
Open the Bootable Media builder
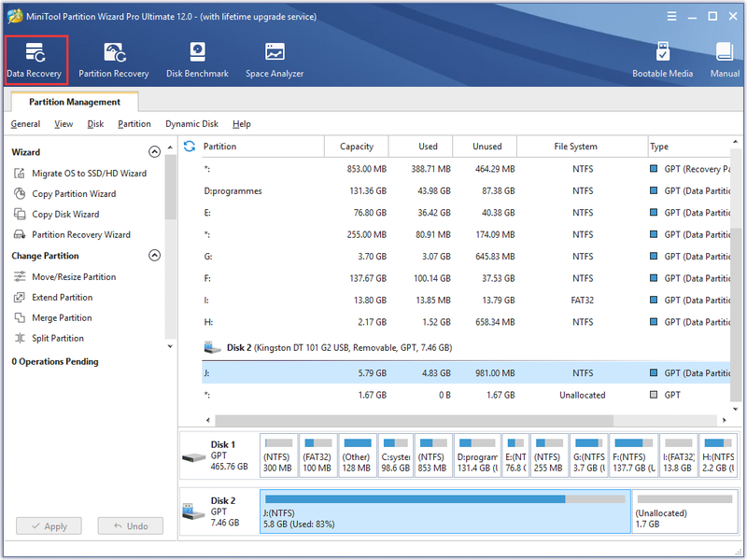tap(662, 60)
